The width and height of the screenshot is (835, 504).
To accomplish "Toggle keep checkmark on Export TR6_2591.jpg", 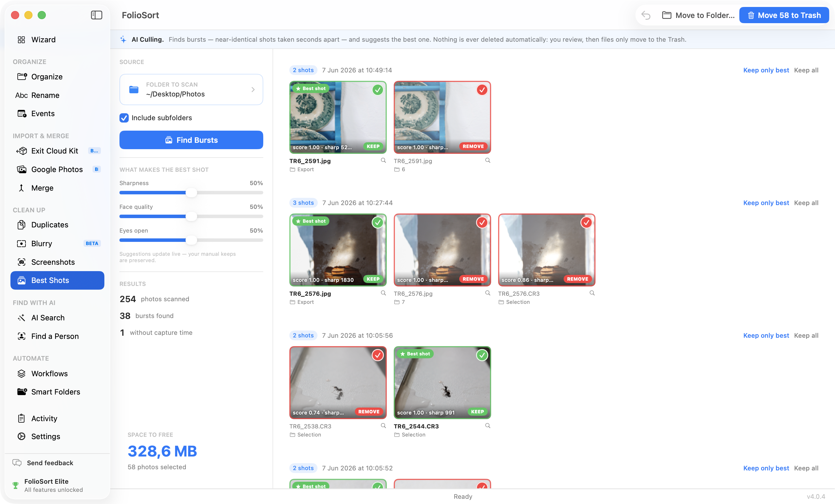I will 377,90.
